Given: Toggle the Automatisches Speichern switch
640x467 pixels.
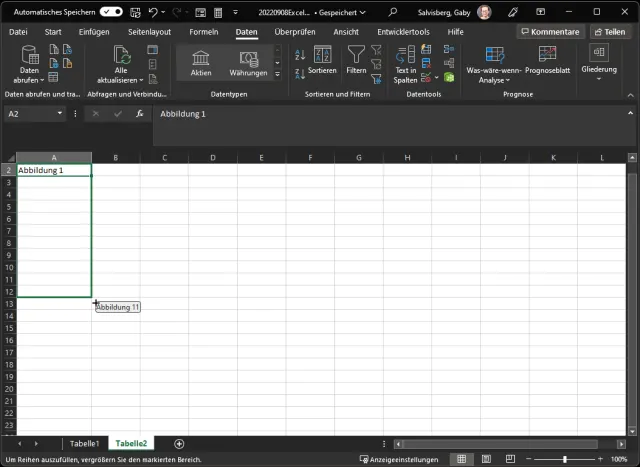Looking at the screenshot, I should point(111,11).
